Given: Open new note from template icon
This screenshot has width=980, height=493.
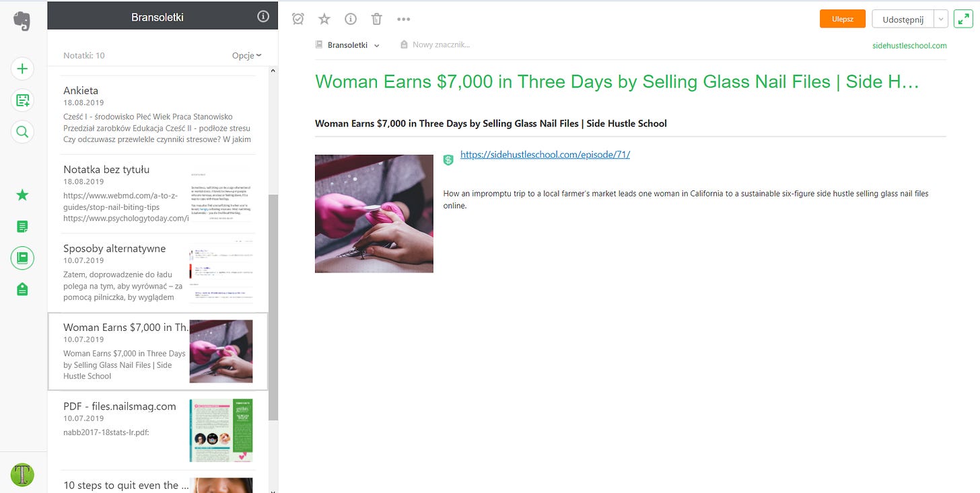Looking at the screenshot, I should tap(22, 100).
